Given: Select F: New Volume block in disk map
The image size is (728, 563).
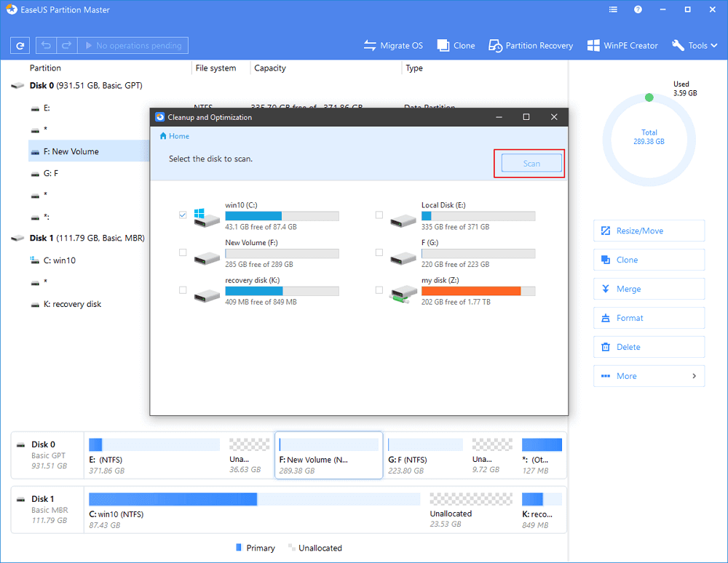Looking at the screenshot, I should pos(329,455).
